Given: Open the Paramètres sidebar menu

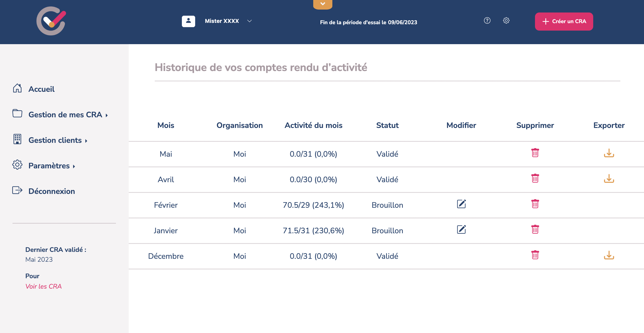Looking at the screenshot, I should point(49,166).
